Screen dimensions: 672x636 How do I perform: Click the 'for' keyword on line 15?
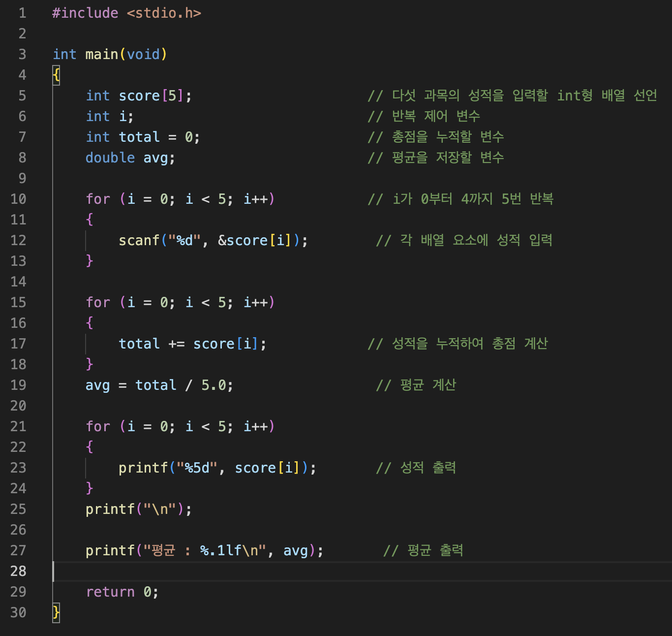(98, 302)
